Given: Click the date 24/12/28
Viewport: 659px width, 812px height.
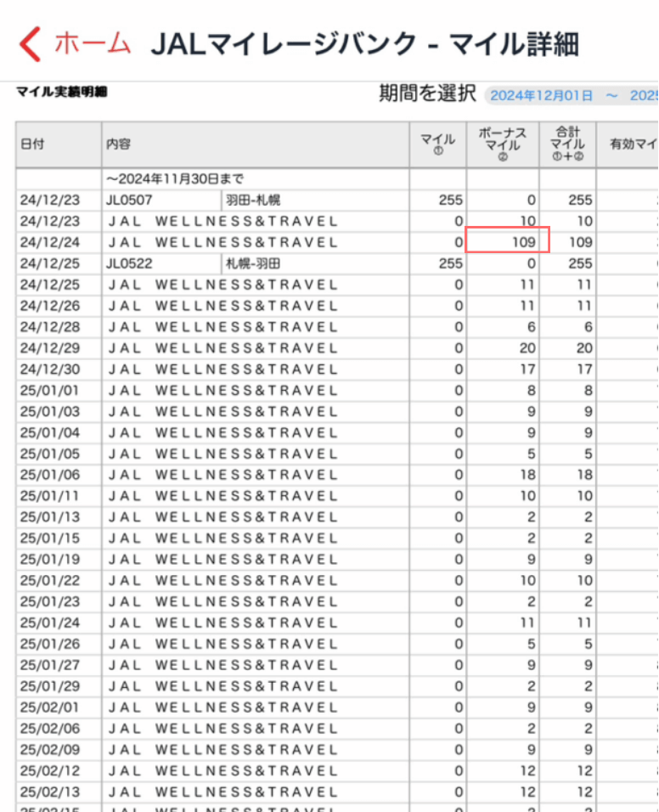Looking at the screenshot, I should (50, 327).
